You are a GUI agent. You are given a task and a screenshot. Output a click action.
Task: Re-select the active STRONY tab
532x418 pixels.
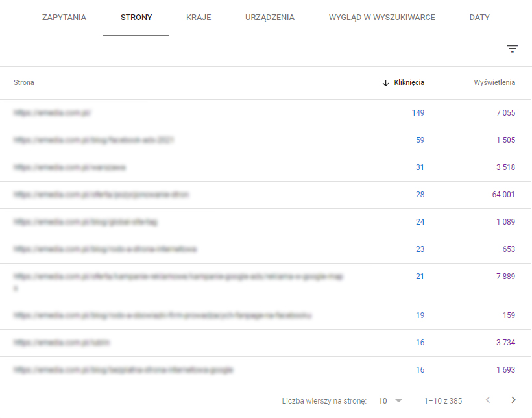pyautogui.click(x=135, y=18)
